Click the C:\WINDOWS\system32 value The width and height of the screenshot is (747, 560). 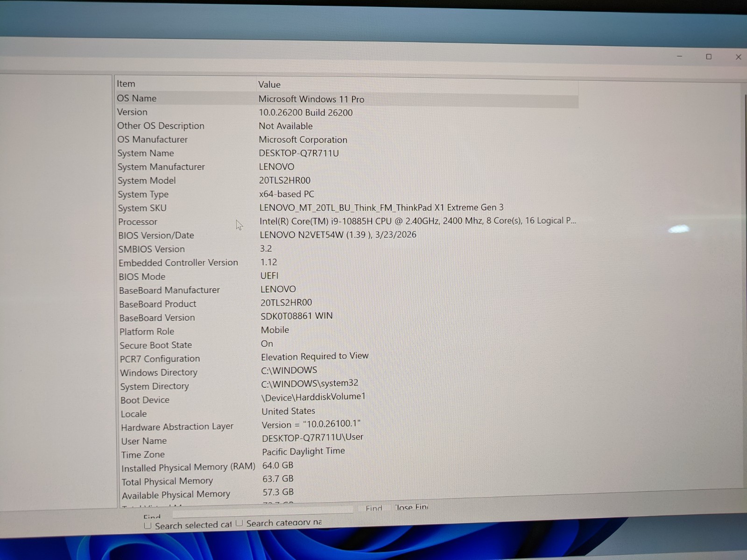tap(310, 383)
